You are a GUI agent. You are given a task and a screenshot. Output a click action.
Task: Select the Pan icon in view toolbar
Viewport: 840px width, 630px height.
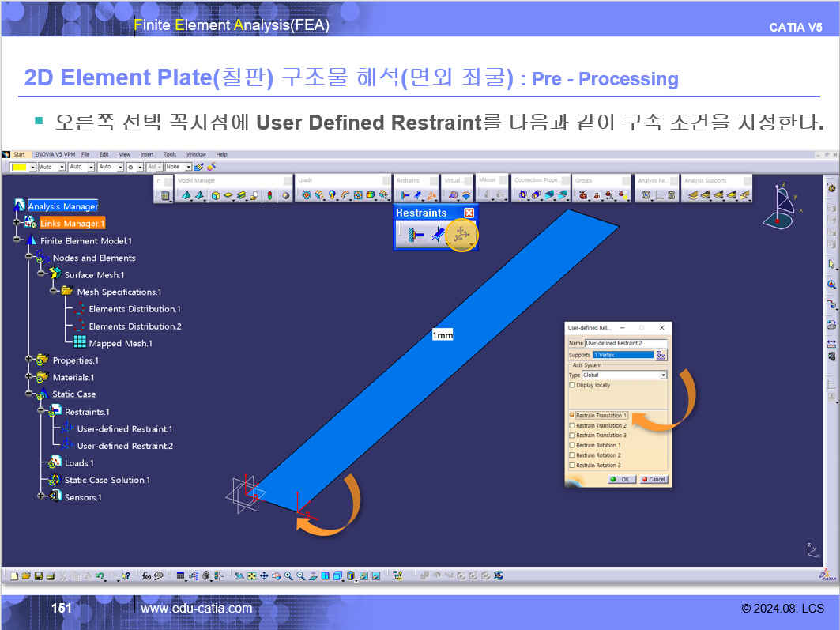tap(264, 576)
